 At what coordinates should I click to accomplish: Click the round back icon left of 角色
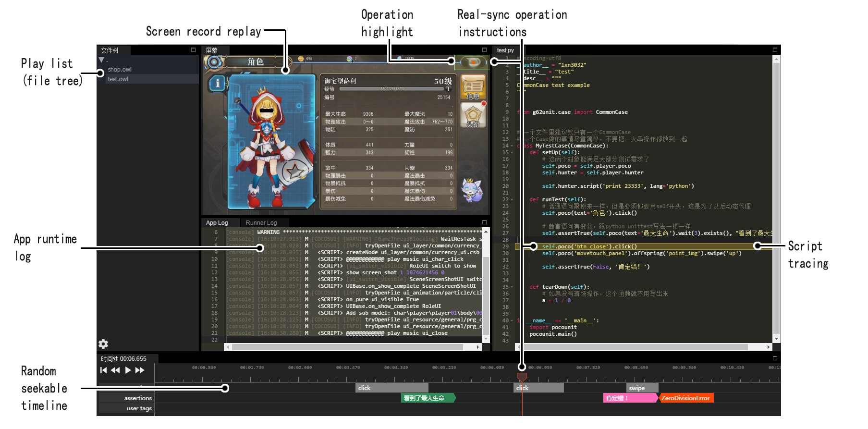(x=214, y=61)
